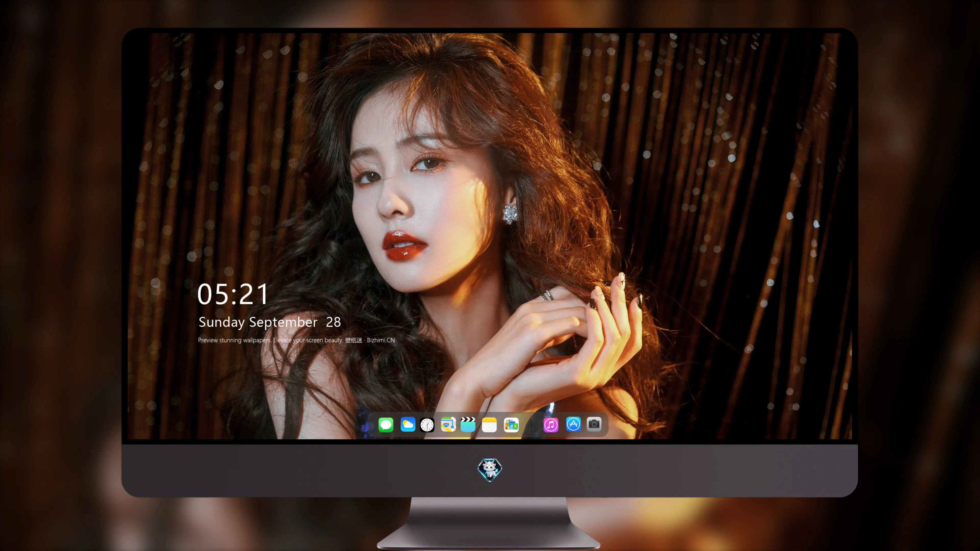Launch the Weather app from the dock

408,424
